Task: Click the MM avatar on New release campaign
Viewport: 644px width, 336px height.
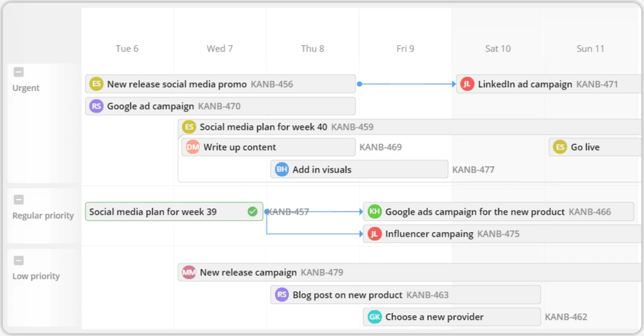Action: (x=189, y=272)
